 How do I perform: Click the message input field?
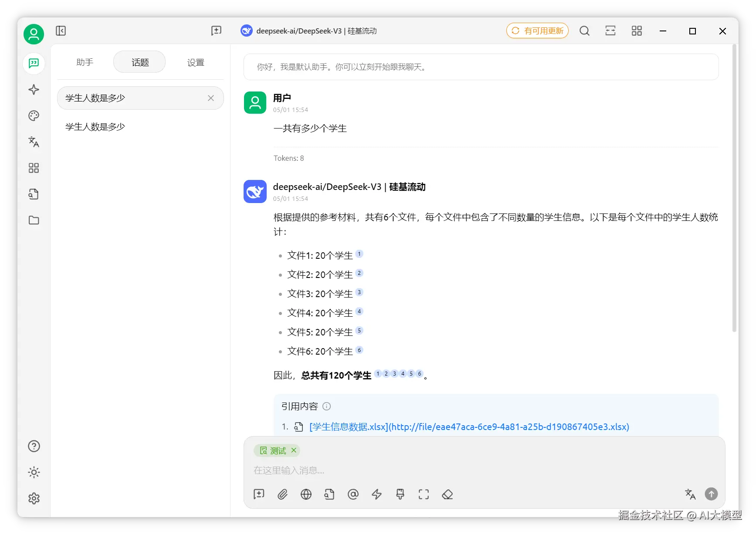click(x=484, y=471)
